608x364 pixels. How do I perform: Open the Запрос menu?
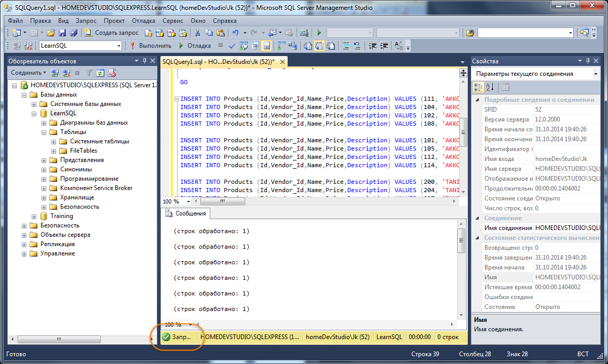click(86, 21)
